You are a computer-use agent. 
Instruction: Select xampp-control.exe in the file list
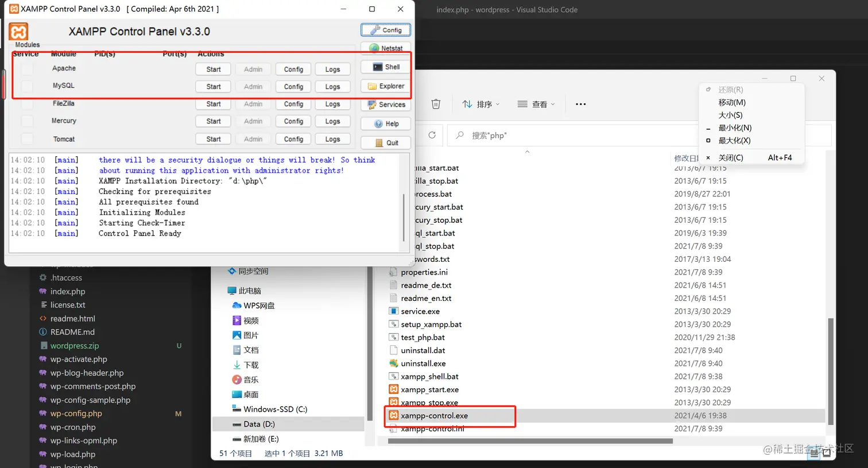click(434, 416)
